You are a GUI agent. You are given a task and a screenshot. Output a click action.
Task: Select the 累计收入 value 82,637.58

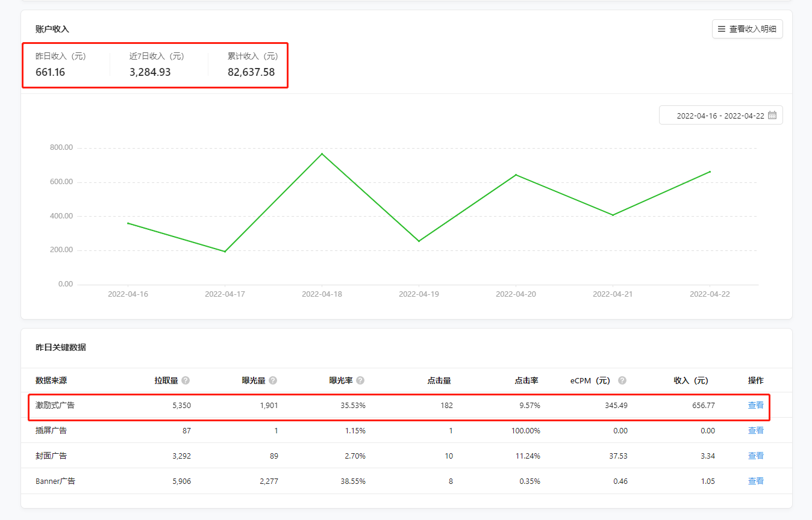tap(251, 72)
